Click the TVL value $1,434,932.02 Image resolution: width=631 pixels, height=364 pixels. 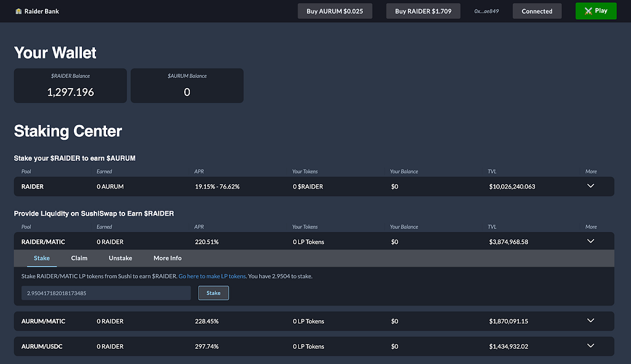tap(508, 346)
